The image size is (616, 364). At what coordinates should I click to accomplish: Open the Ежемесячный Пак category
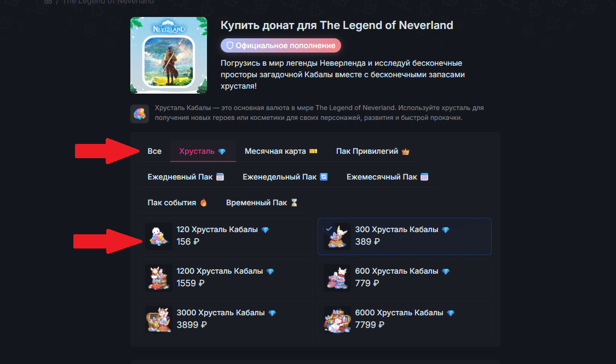(x=387, y=177)
